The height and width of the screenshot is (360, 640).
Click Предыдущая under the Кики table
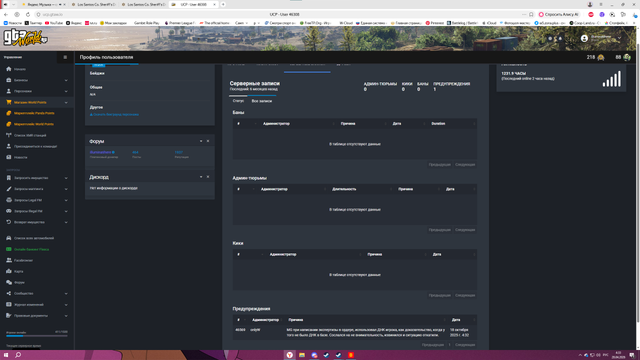[x=440, y=295]
